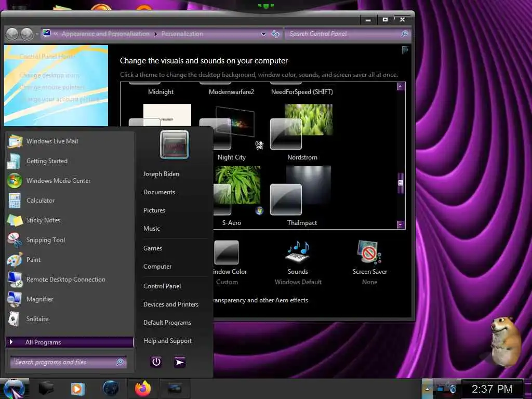Image resolution: width=532 pixels, height=399 pixels.
Task: Click Change your account picture link
Action: pyautogui.click(x=59, y=99)
